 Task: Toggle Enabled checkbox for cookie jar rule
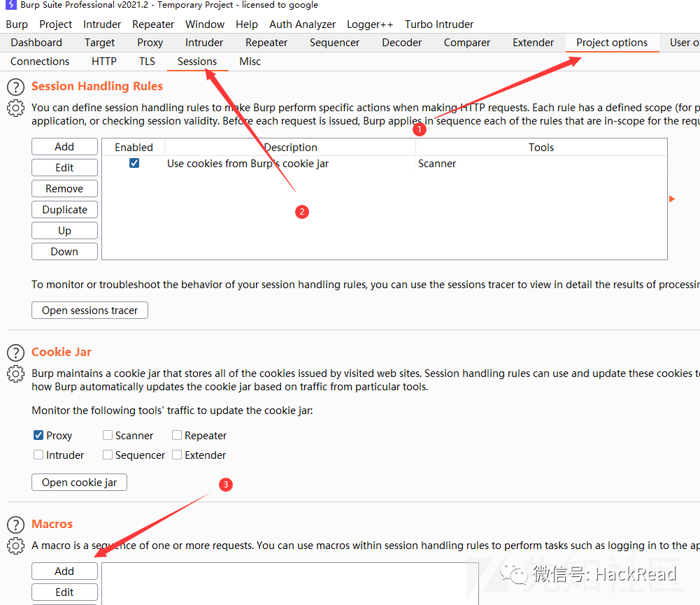(x=134, y=163)
